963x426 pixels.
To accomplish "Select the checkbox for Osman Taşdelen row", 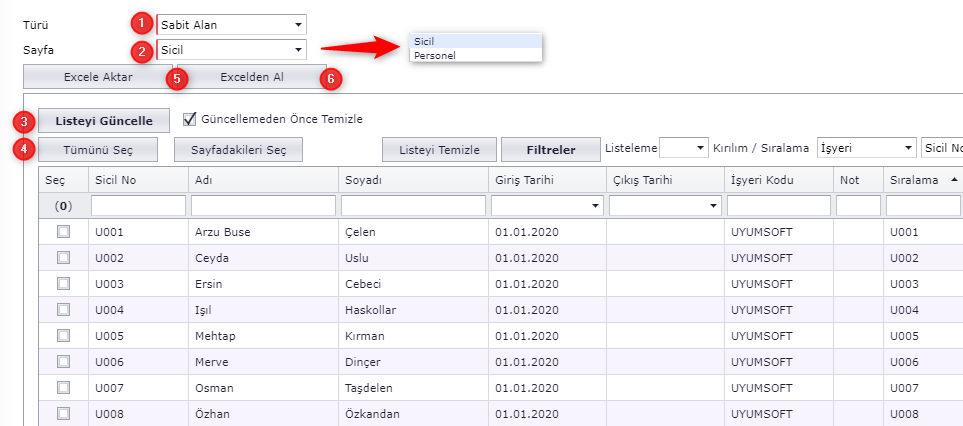I will pos(63,387).
